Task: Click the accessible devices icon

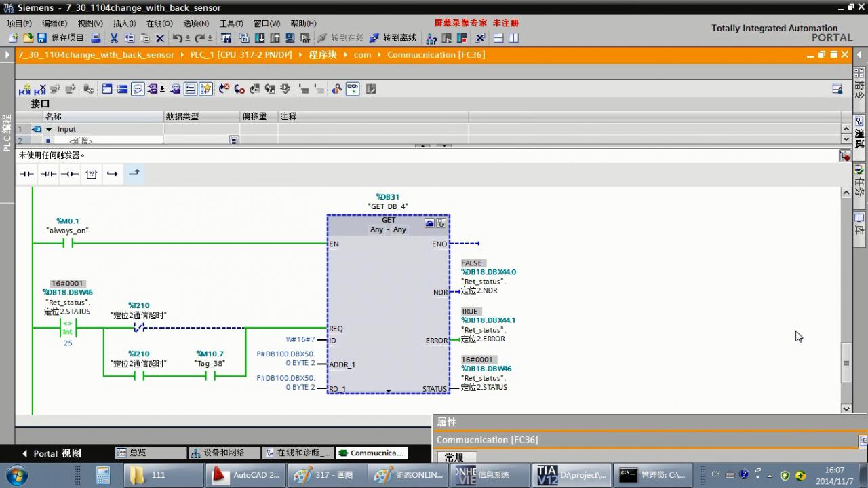Action: pos(431,38)
